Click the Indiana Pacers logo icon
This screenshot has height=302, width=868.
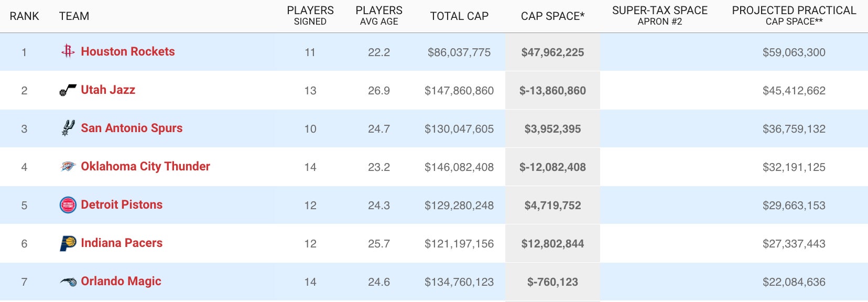click(68, 243)
